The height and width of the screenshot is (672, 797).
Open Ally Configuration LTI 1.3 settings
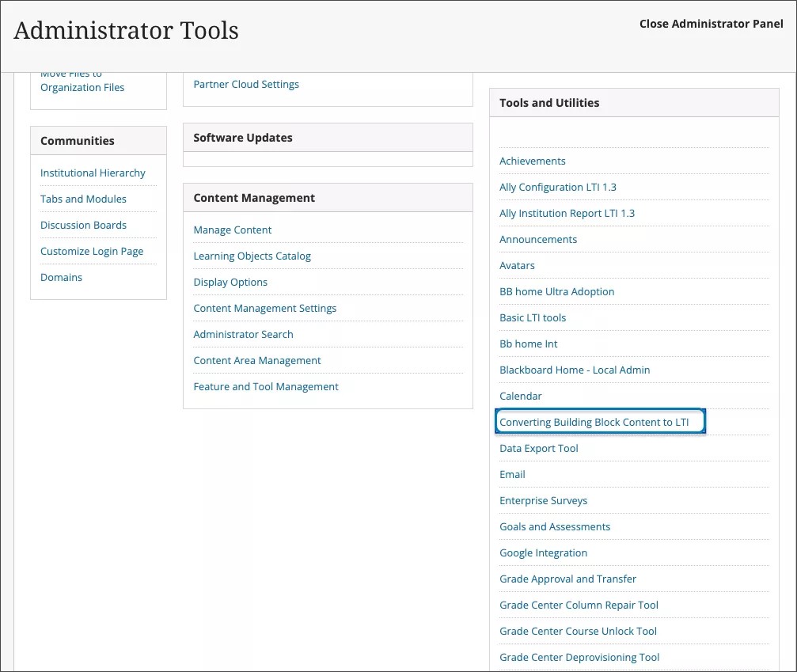[557, 187]
